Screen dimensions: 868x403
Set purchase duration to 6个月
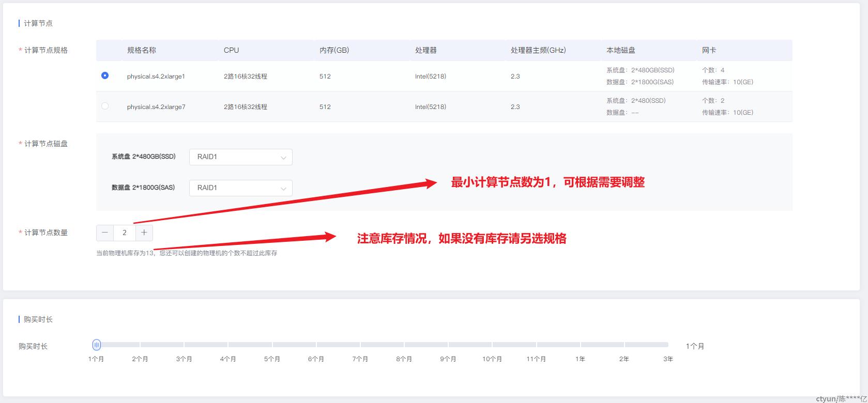pos(316,345)
